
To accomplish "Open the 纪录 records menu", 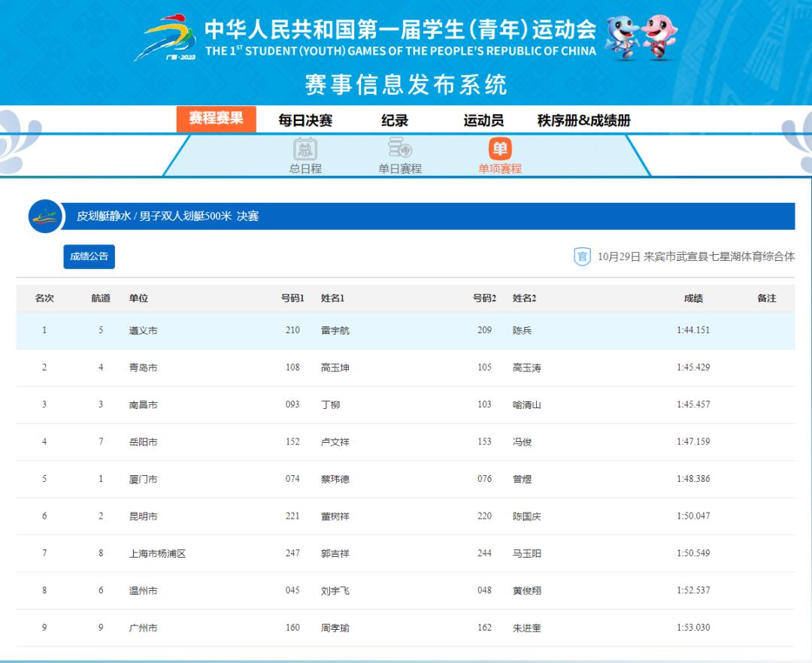I will coord(395,120).
